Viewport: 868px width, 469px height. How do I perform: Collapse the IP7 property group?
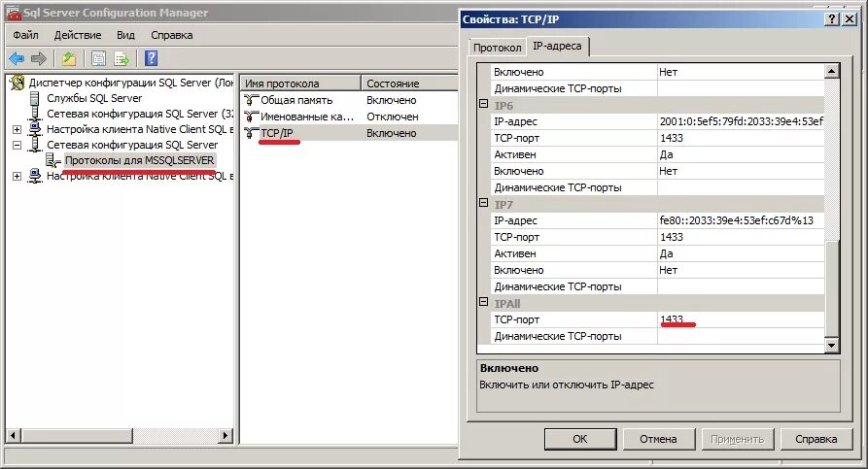pyautogui.click(x=483, y=203)
